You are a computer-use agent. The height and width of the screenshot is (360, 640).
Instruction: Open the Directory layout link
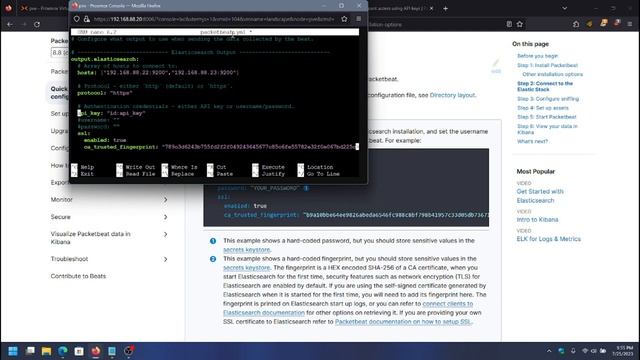click(452, 95)
